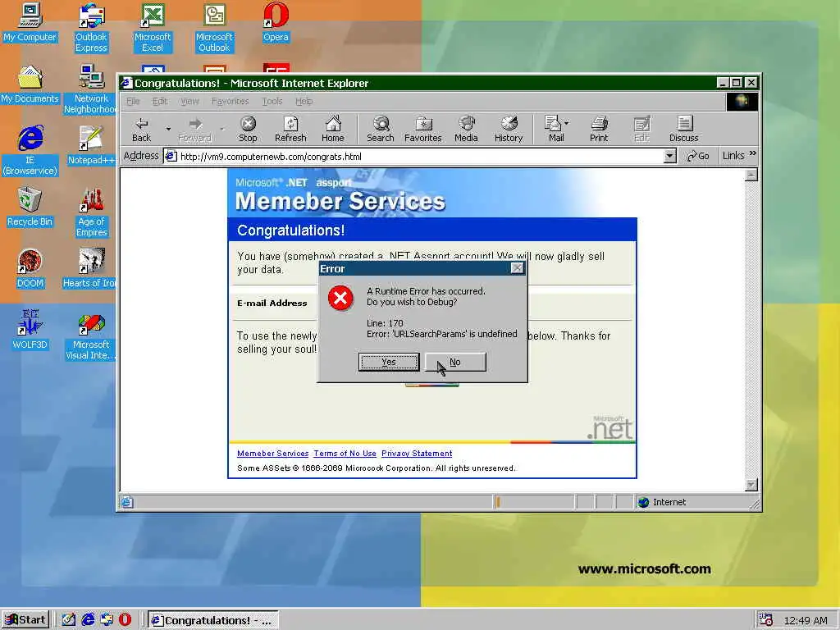Open the Edit menu
The image size is (840, 630).
click(x=160, y=101)
